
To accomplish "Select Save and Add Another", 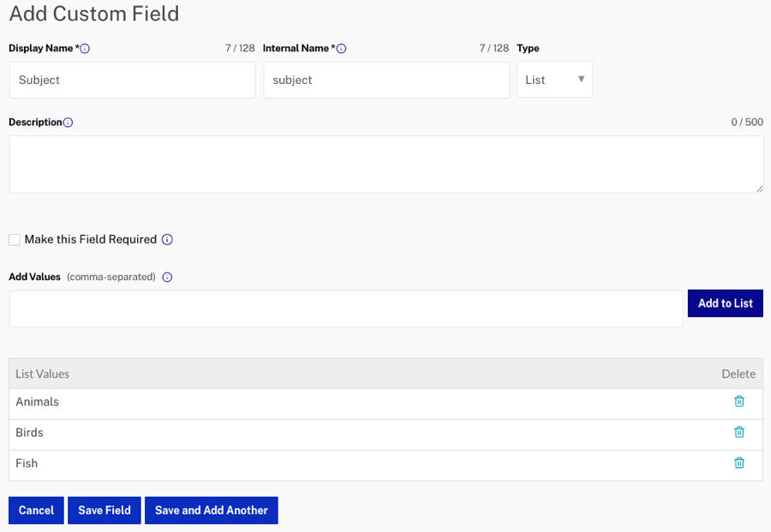I will tap(211, 510).
